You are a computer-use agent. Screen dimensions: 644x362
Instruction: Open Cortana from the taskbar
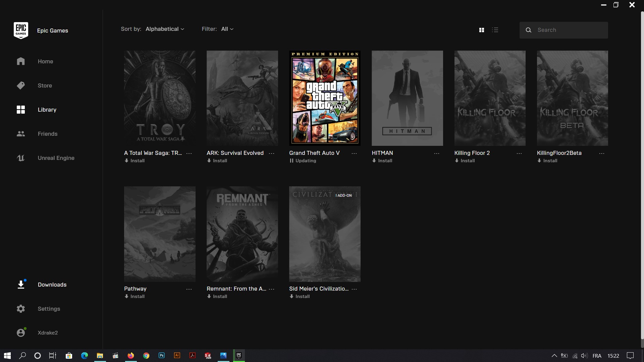38,356
